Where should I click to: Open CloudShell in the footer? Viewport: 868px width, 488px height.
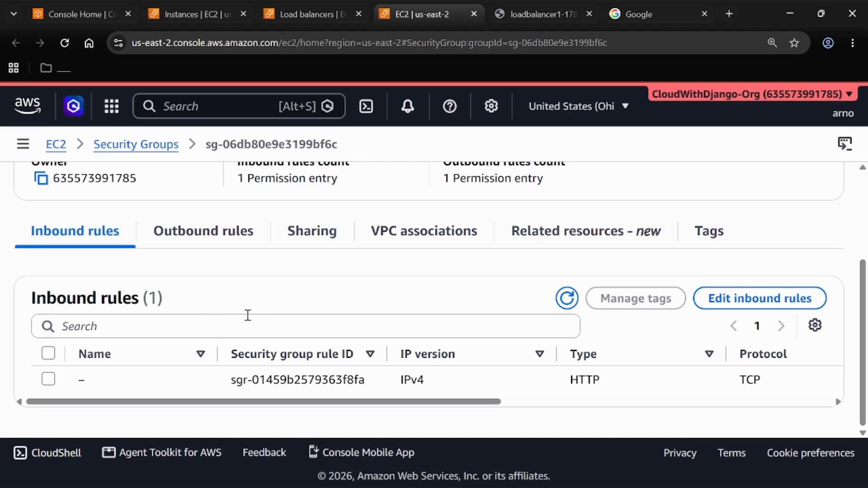tap(47, 453)
